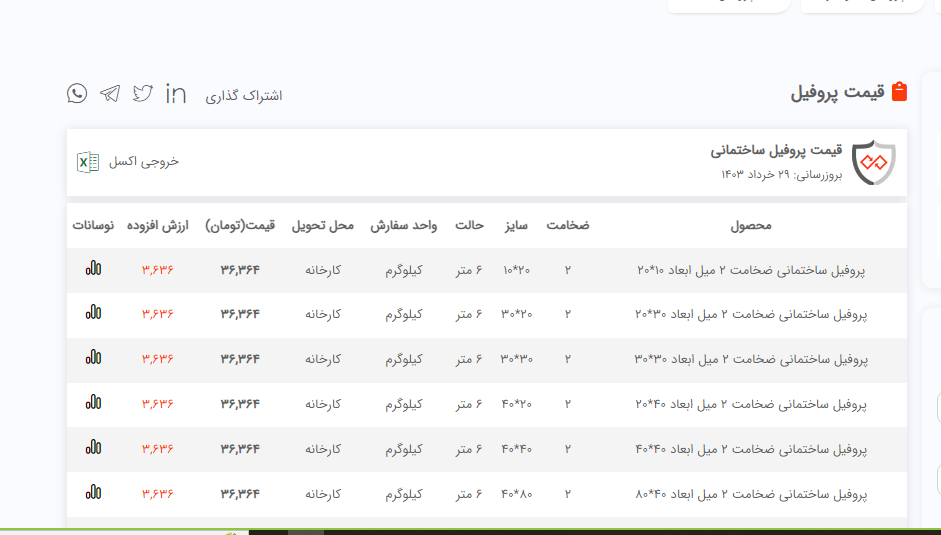Open fluctuation chart for 30*20 profile row
Viewport: 941px width, 535px height.
tap(93, 313)
